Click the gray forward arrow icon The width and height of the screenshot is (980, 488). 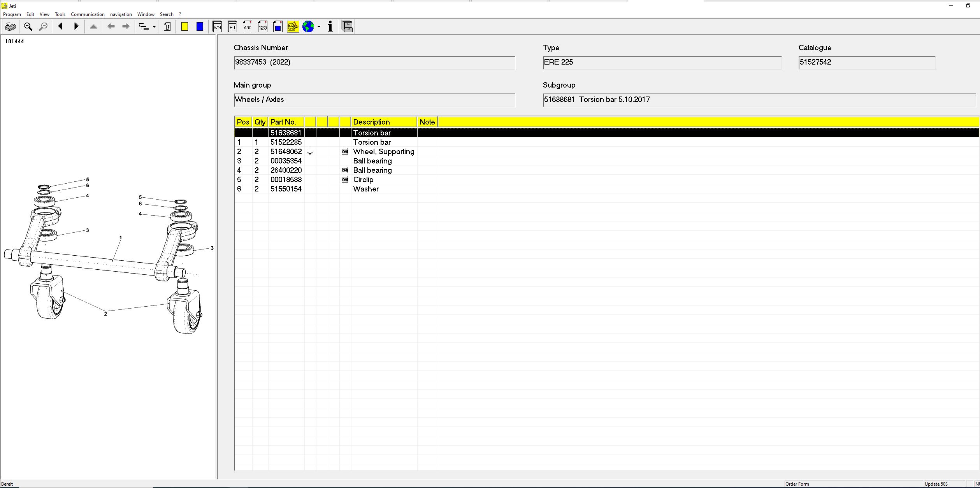click(126, 26)
